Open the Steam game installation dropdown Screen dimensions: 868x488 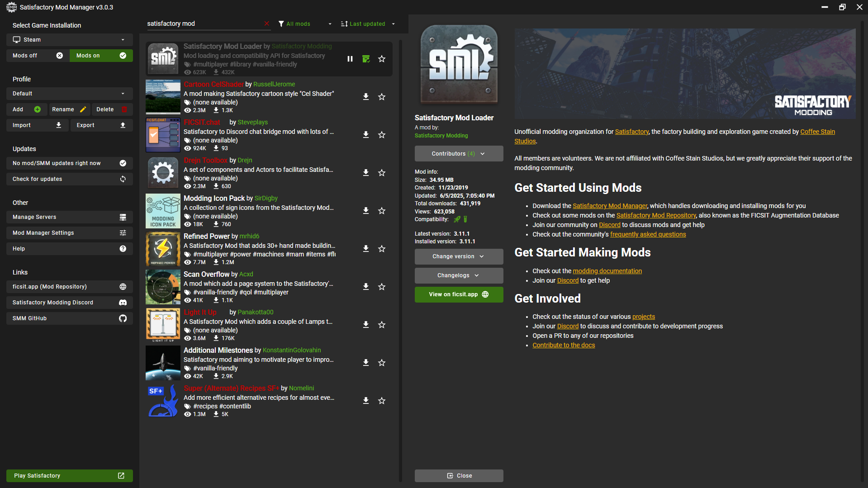(x=70, y=40)
